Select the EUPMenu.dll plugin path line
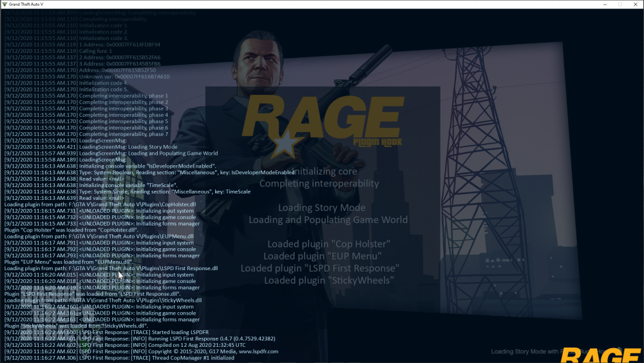 99,237
